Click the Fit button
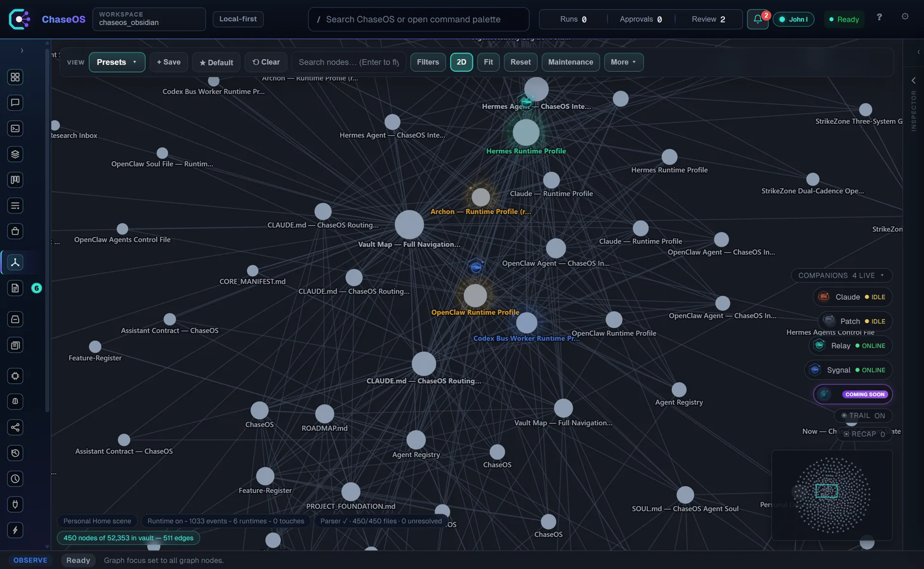The image size is (924, 569). 488,62
